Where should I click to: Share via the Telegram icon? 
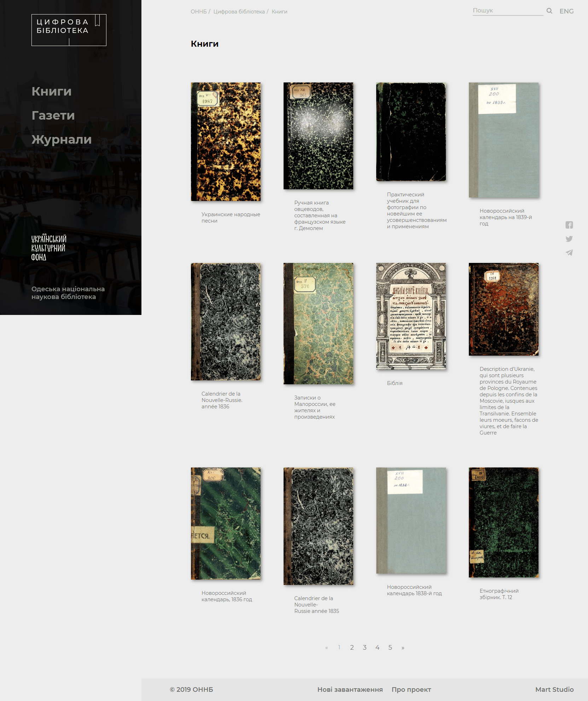pyautogui.click(x=569, y=253)
